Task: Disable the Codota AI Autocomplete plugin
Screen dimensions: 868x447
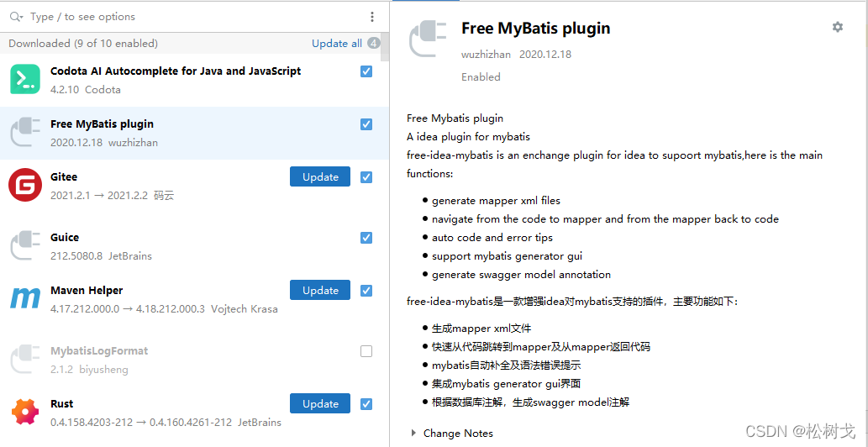Action: pyautogui.click(x=366, y=71)
